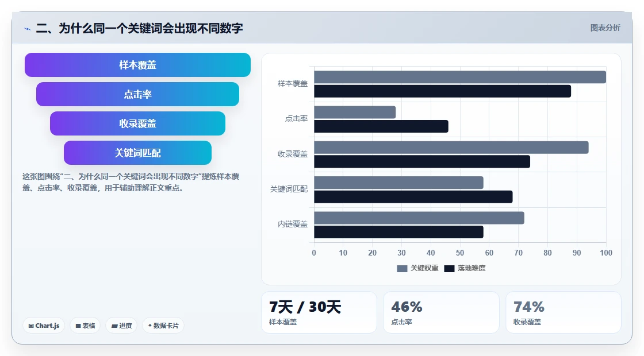Click the 点击率 关键权重 gray bar

[x=355, y=113]
